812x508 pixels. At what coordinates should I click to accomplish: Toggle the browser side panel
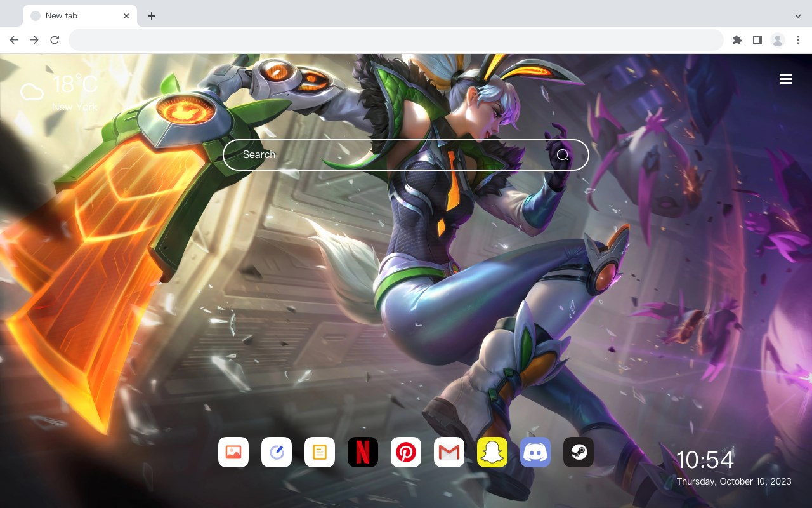(x=757, y=40)
